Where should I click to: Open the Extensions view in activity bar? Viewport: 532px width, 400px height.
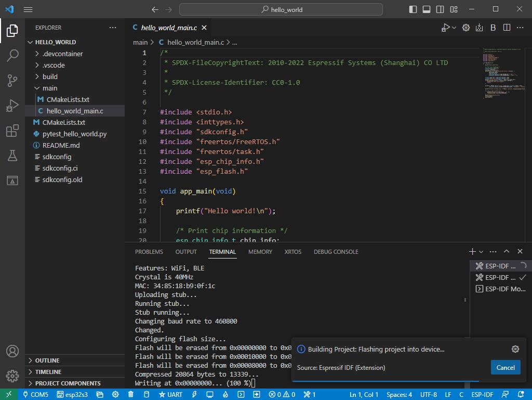click(12, 131)
